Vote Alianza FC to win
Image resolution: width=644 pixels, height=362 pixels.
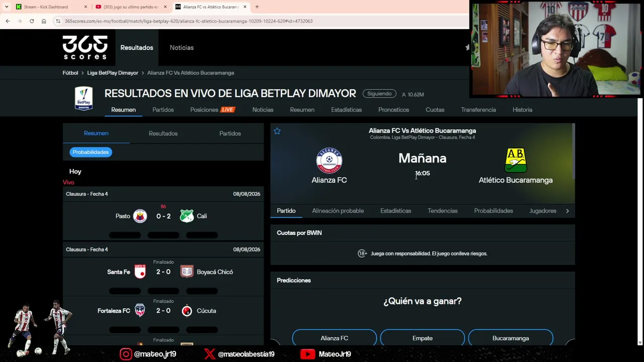point(335,338)
